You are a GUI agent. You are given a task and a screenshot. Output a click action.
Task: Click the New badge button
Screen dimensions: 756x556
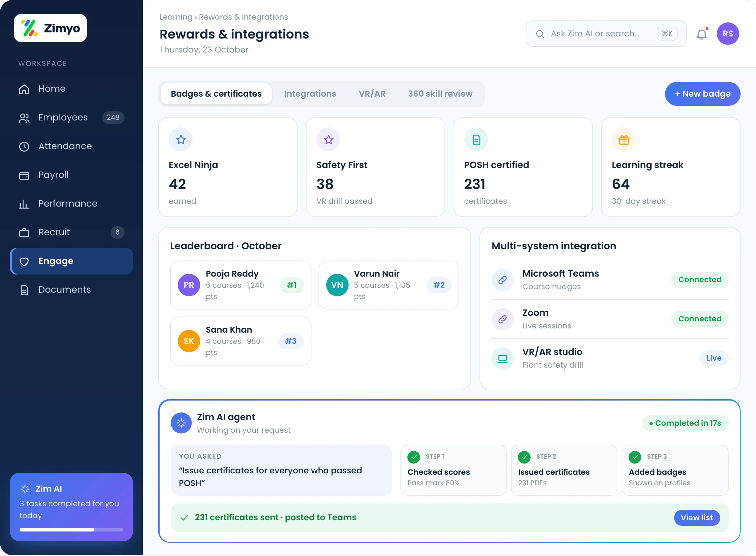(x=703, y=94)
